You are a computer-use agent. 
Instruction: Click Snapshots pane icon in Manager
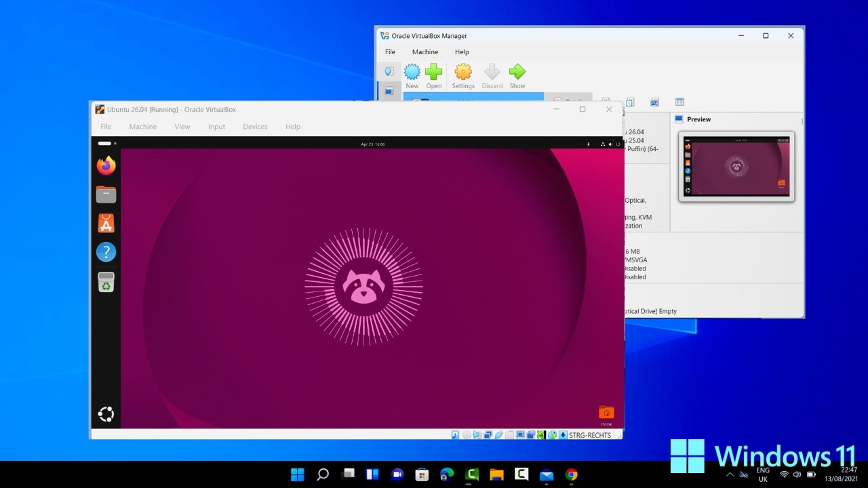click(x=630, y=102)
